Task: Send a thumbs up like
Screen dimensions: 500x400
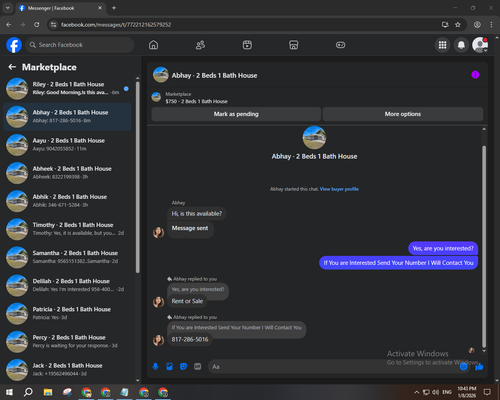Action: click(x=479, y=367)
